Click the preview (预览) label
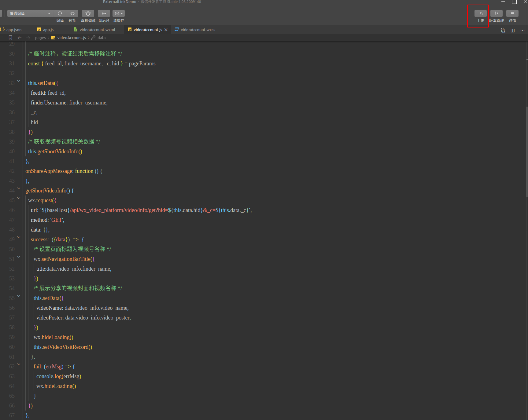Image resolution: width=528 pixels, height=420 pixels. click(x=72, y=21)
